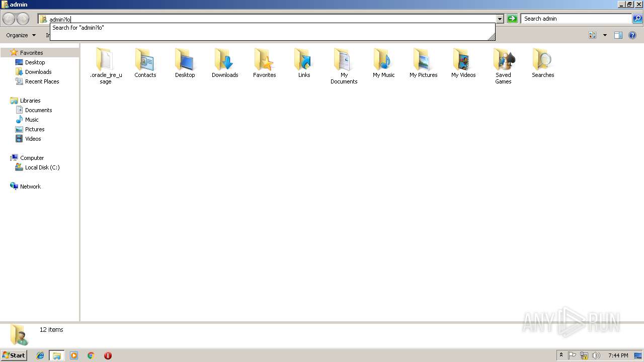Viewport: 644px width, 362px height.
Task: Click the red Opera taskbar icon
Action: pos(108,355)
